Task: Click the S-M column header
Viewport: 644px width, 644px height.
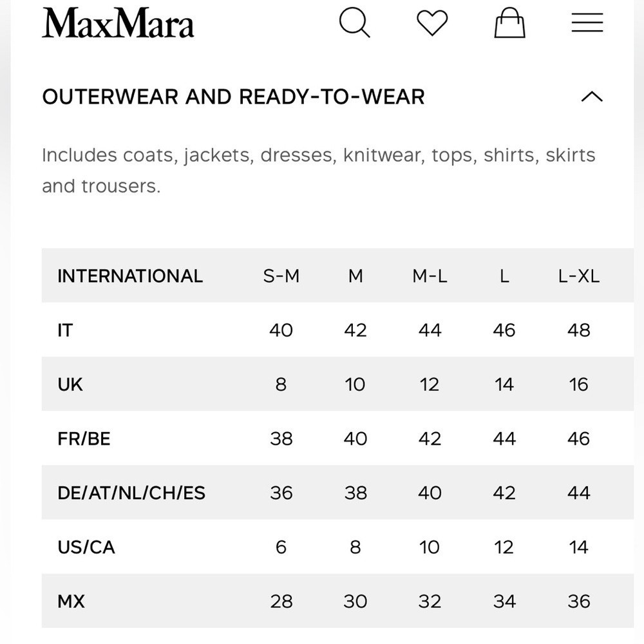Action: pyautogui.click(x=281, y=276)
